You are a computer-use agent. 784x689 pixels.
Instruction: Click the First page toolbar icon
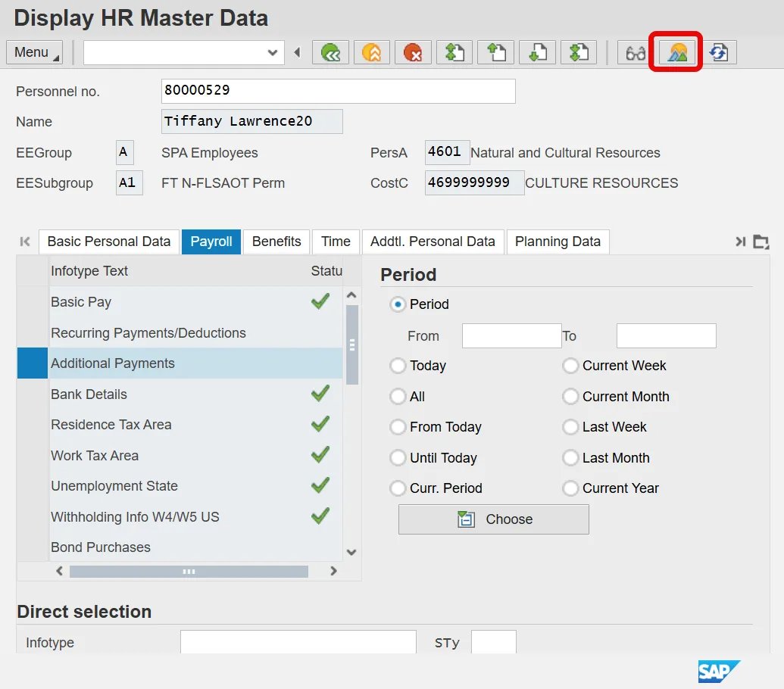[454, 52]
